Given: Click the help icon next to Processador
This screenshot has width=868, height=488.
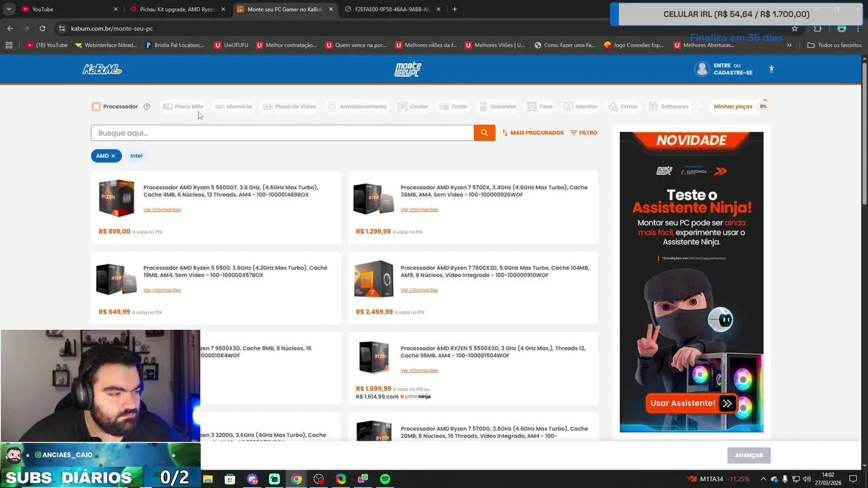Looking at the screenshot, I should [x=146, y=106].
